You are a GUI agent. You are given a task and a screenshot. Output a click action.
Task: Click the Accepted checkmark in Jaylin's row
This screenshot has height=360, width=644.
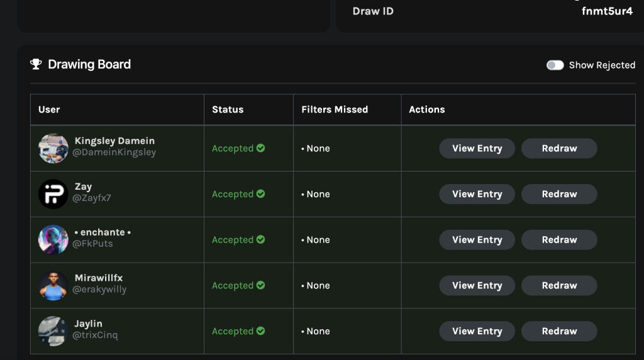point(260,331)
